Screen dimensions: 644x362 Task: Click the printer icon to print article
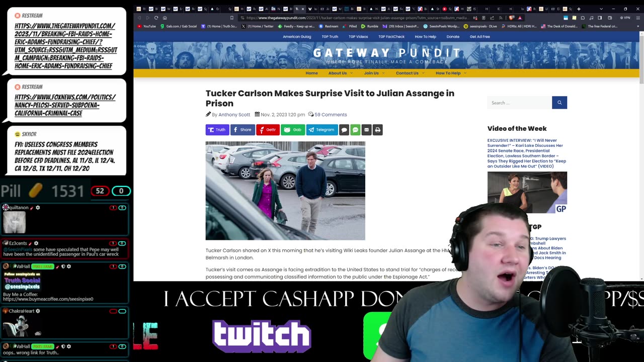(378, 130)
